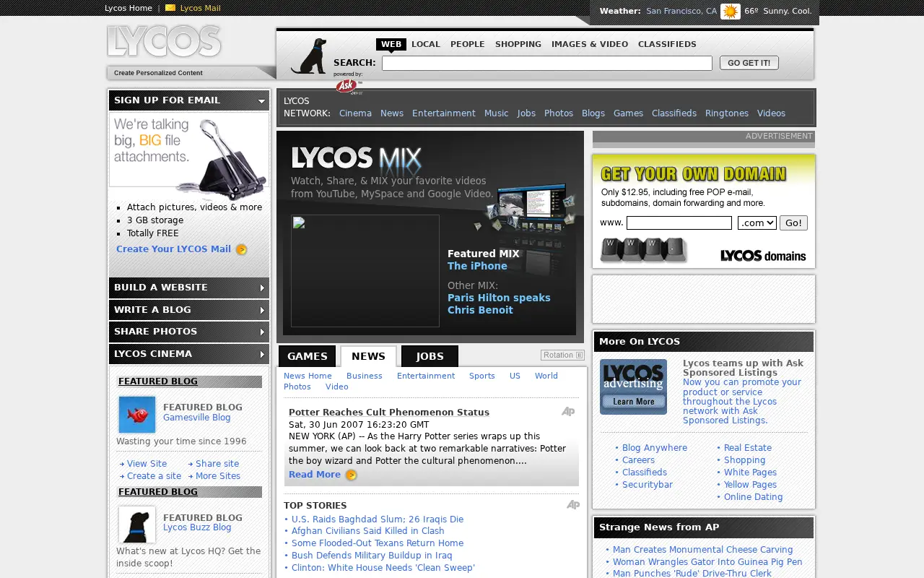The height and width of the screenshot is (578, 924).
Task: Click the LYCOS MIX banner logo
Action: click(357, 158)
